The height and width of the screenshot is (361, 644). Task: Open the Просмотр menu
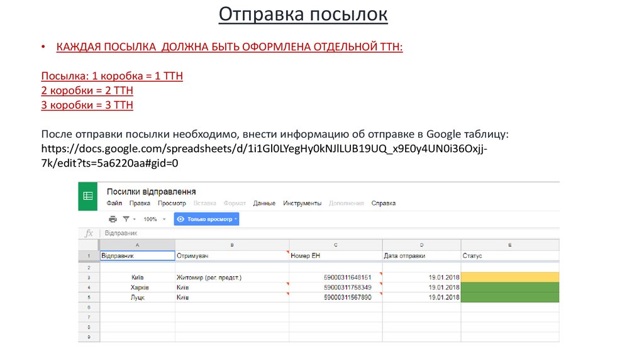pos(172,203)
